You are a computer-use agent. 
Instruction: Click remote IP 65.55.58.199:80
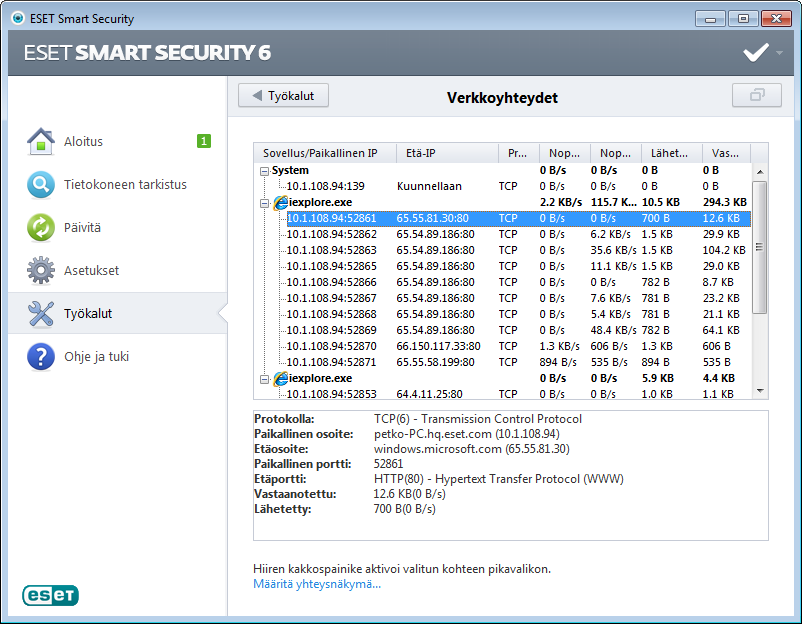click(x=435, y=362)
